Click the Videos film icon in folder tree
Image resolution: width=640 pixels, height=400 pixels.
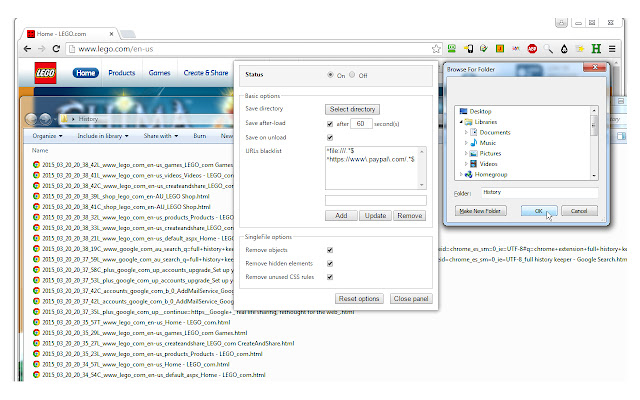473,164
